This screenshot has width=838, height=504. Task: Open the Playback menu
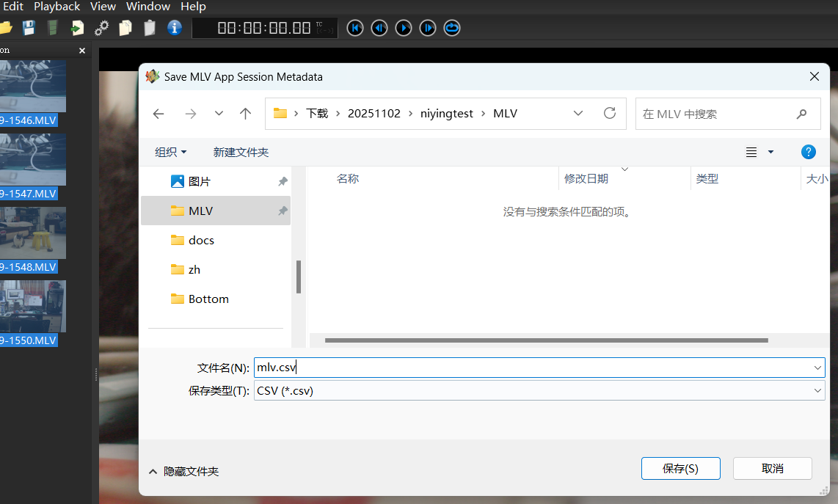(57, 7)
